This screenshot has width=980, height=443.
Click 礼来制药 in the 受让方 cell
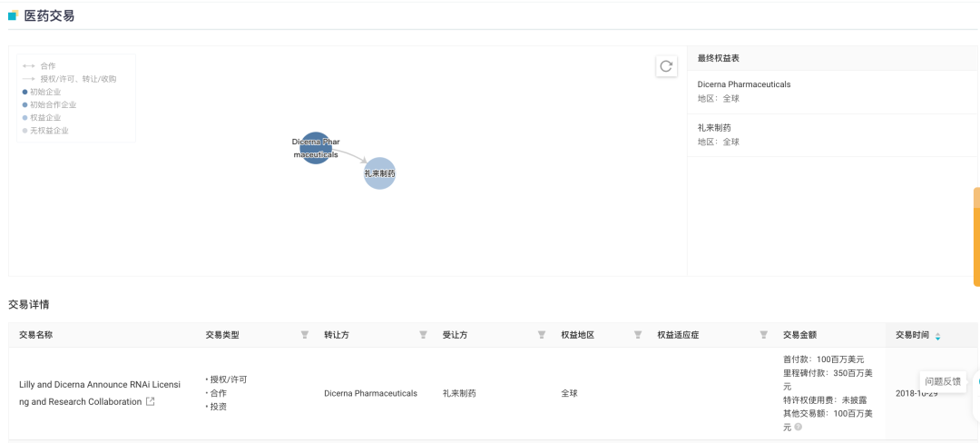pos(459,394)
